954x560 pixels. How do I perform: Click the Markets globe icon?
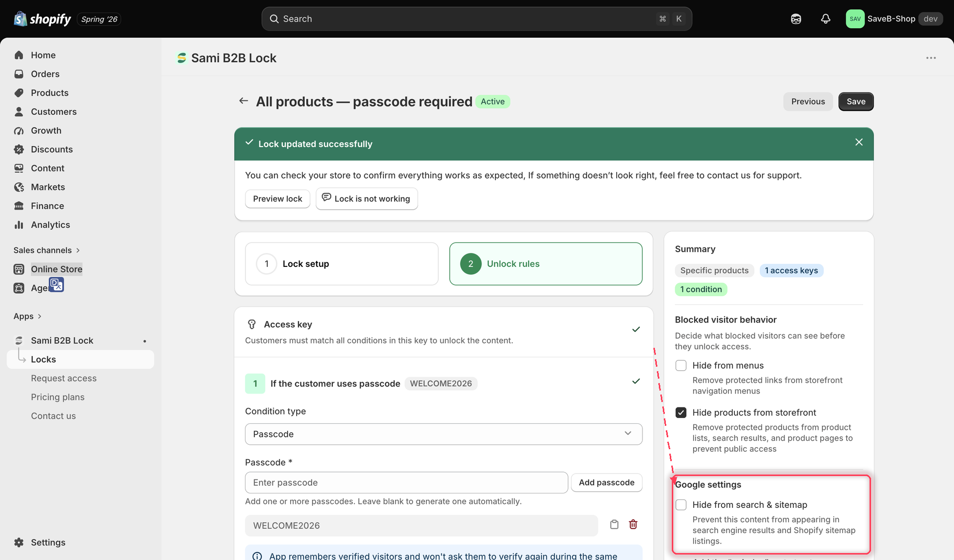point(19,187)
